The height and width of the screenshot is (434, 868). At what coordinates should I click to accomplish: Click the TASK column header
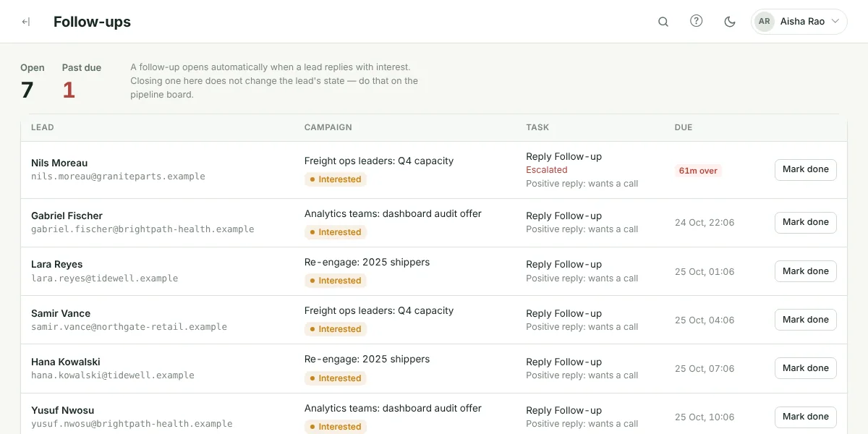pyautogui.click(x=537, y=127)
